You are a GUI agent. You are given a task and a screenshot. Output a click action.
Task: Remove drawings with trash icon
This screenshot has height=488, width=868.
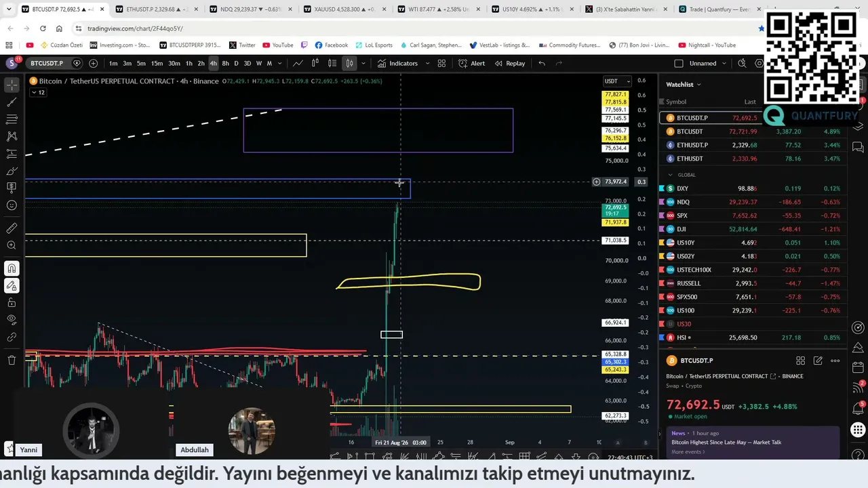point(12,360)
